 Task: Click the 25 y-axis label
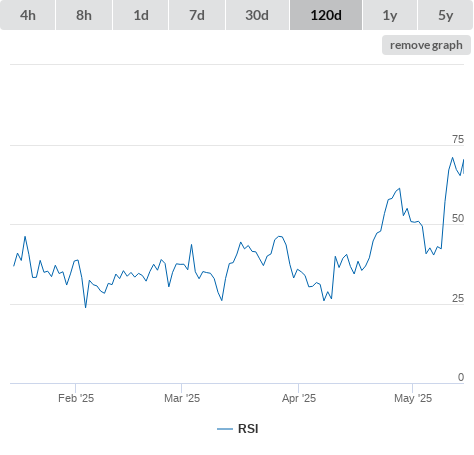tap(458, 298)
